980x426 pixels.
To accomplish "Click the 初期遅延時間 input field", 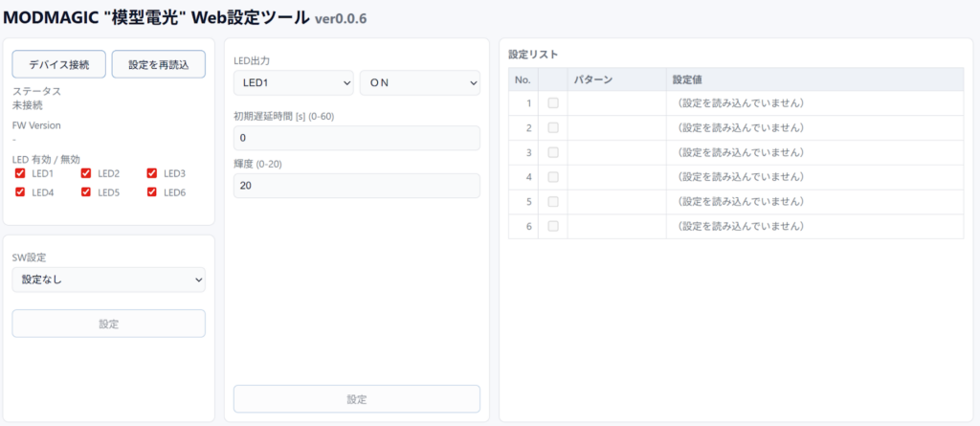I will tap(356, 138).
